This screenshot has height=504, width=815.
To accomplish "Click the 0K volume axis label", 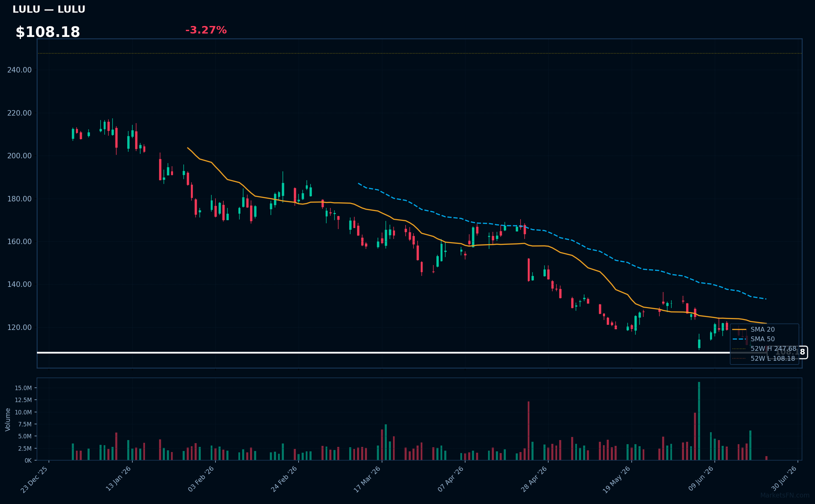I will (28, 461).
